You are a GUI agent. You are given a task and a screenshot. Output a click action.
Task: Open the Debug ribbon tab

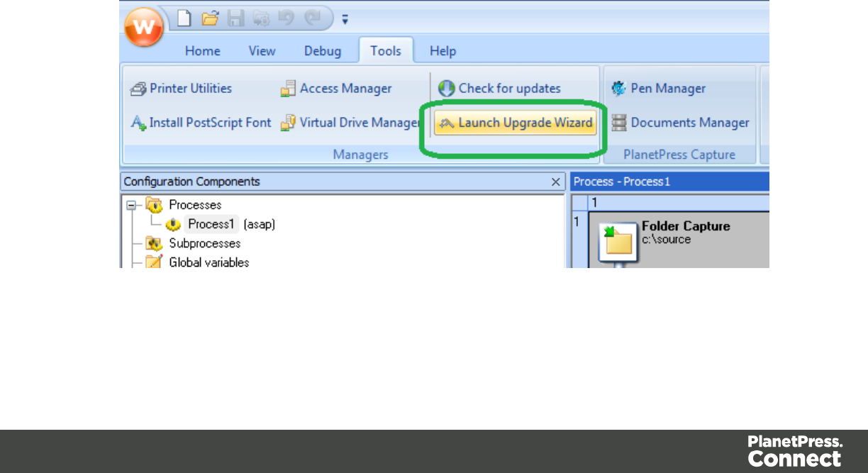coord(323,51)
